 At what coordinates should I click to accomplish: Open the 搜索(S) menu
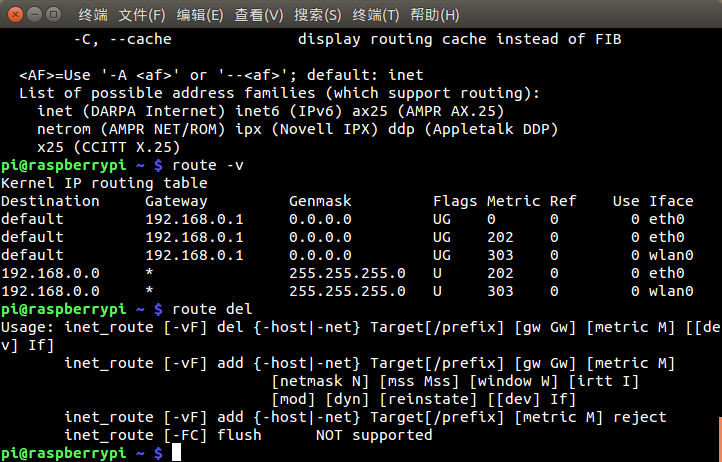[318, 15]
